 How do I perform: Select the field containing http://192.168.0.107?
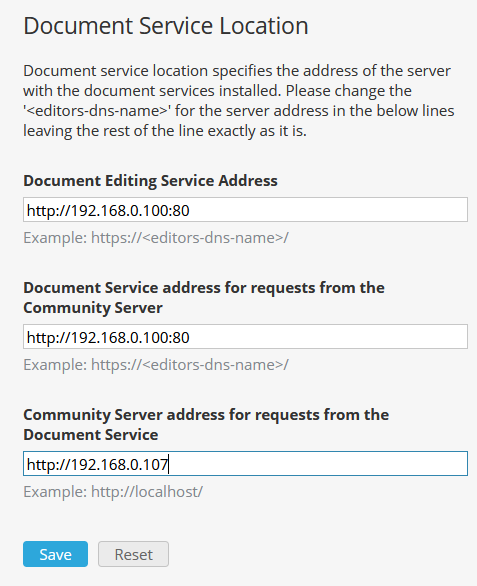tap(245, 464)
